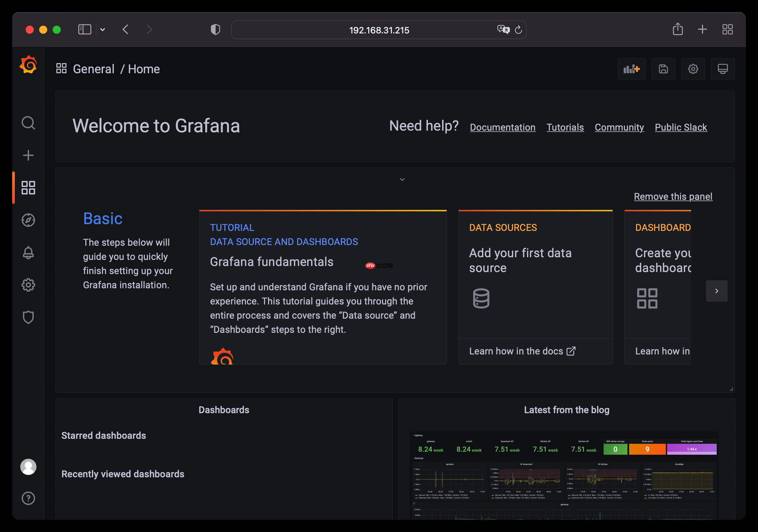Show next setup cards with right arrow
Screen dimensions: 758x532
click(716, 291)
